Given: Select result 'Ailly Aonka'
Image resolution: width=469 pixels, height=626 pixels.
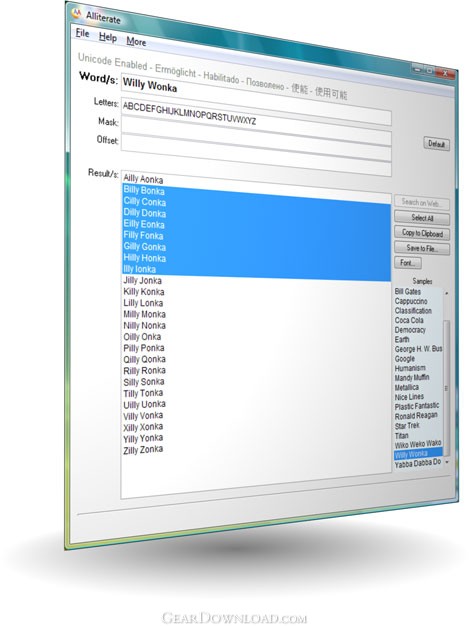Looking at the screenshot, I should [x=143, y=179].
